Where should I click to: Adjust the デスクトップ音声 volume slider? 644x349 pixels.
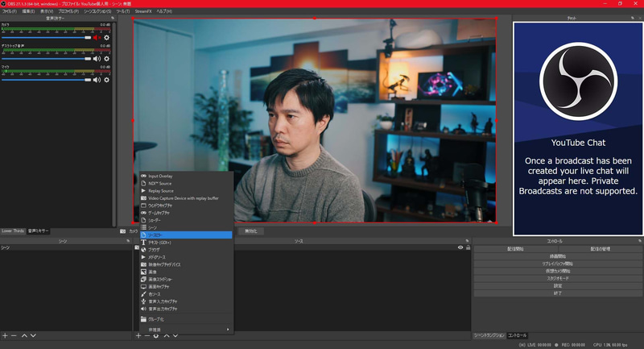(47, 59)
